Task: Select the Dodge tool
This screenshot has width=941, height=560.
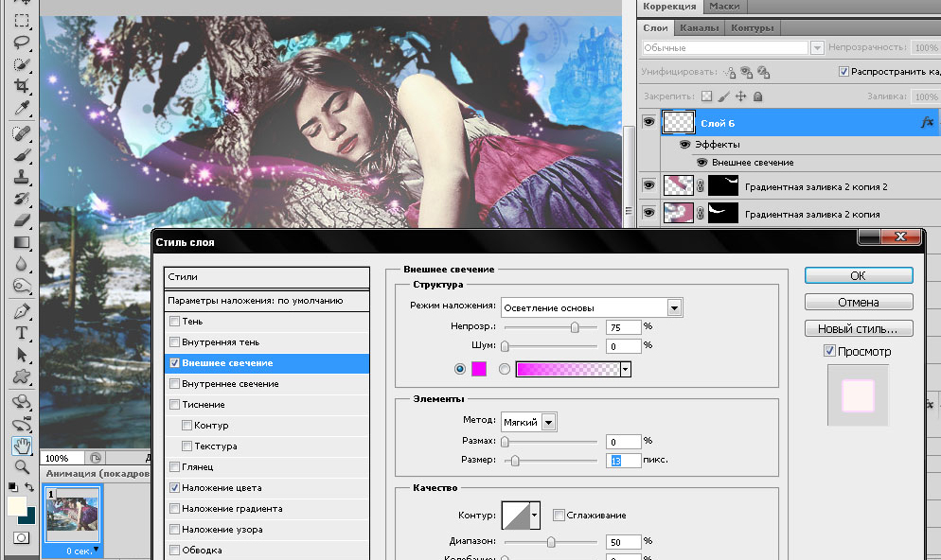Action: pos(22,286)
